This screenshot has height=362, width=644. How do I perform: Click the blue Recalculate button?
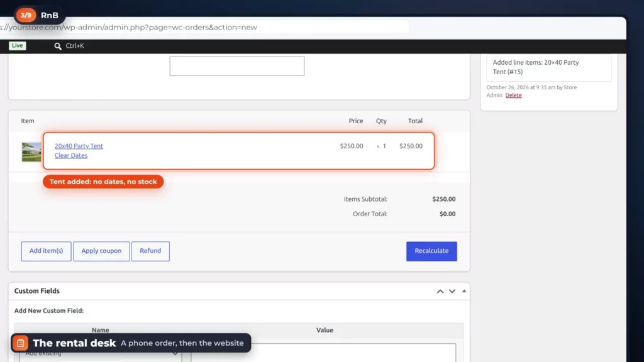coord(431,251)
